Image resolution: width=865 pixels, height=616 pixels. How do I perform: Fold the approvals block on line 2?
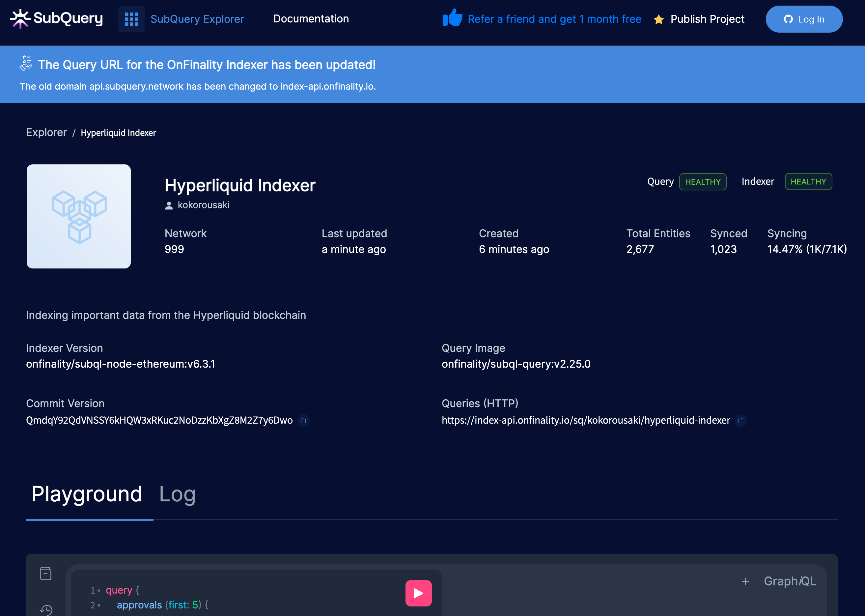point(99,606)
